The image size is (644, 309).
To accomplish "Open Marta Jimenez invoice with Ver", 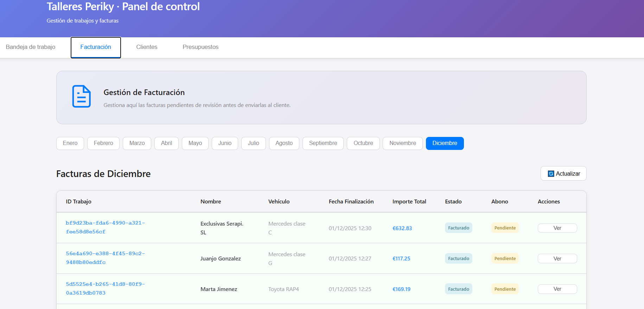I will [x=557, y=289].
